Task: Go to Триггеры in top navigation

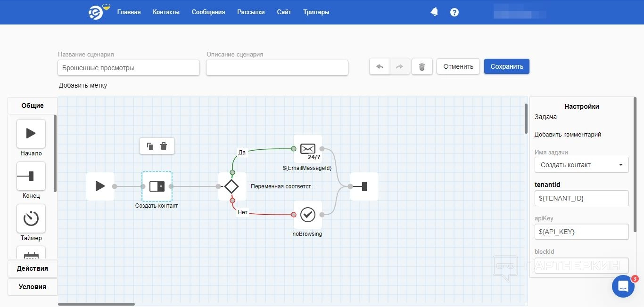Action: [316, 12]
